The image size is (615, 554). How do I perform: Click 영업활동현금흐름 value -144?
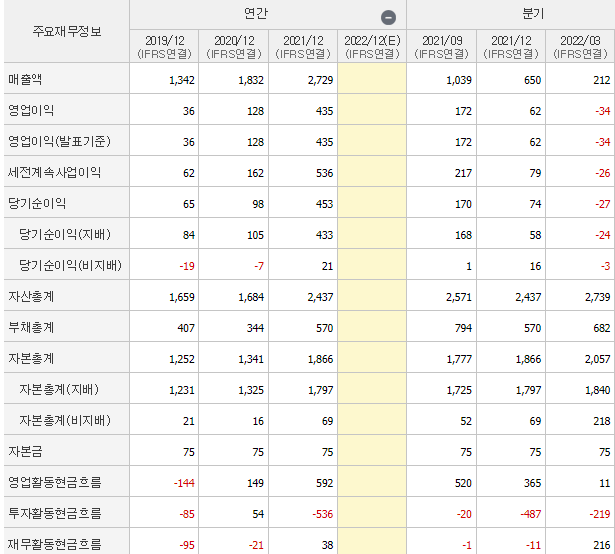pos(184,483)
